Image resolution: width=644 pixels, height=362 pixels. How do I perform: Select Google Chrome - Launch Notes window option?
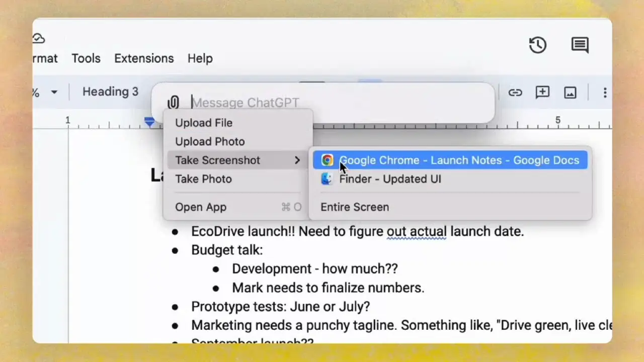[450, 160]
